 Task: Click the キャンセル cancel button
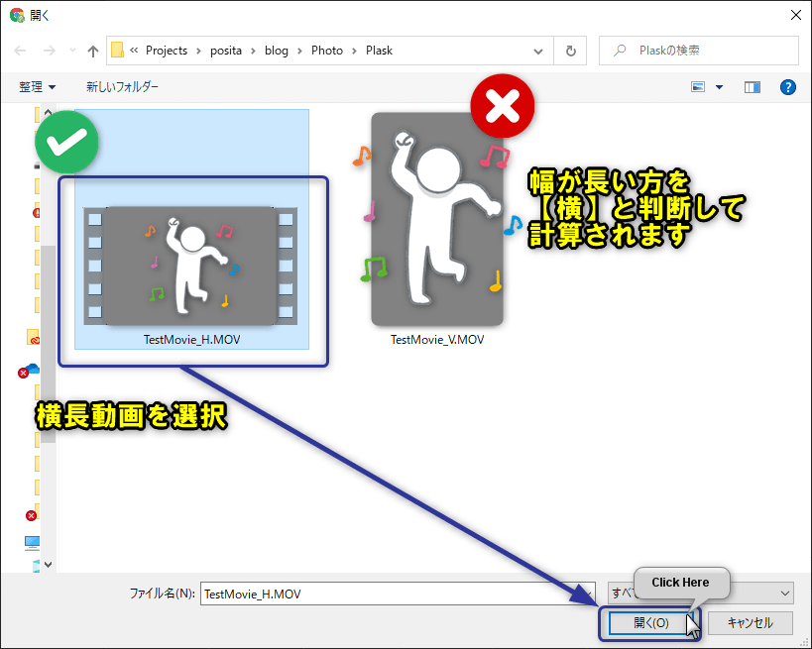pyautogui.click(x=750, y=622)
